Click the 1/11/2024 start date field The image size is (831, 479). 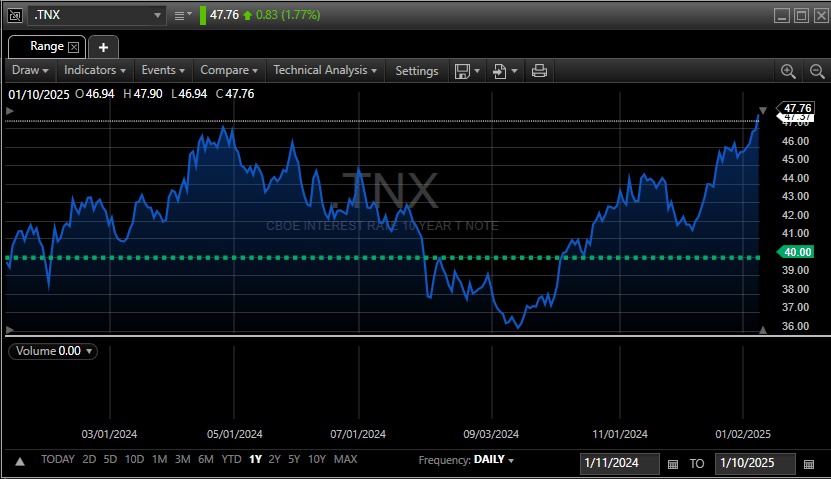coord(619,464)
